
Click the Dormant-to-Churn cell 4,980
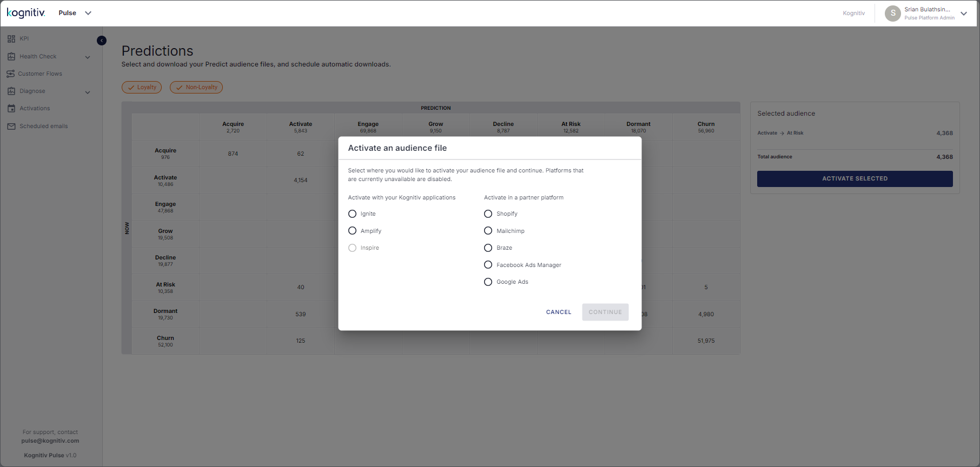tap(706, 314)
